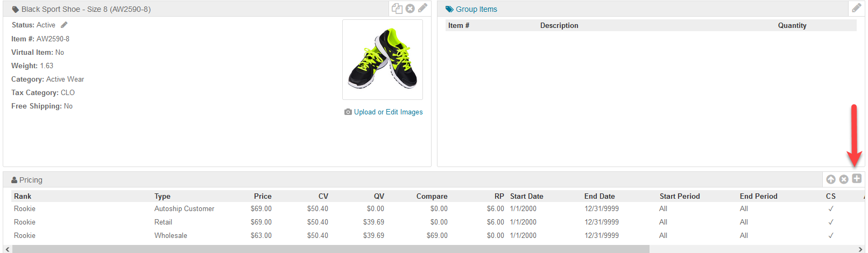This screenshot has height=253, width=868.
Task: Click the CS checkmark in Retail row
Action: click(x=831, y=222)
